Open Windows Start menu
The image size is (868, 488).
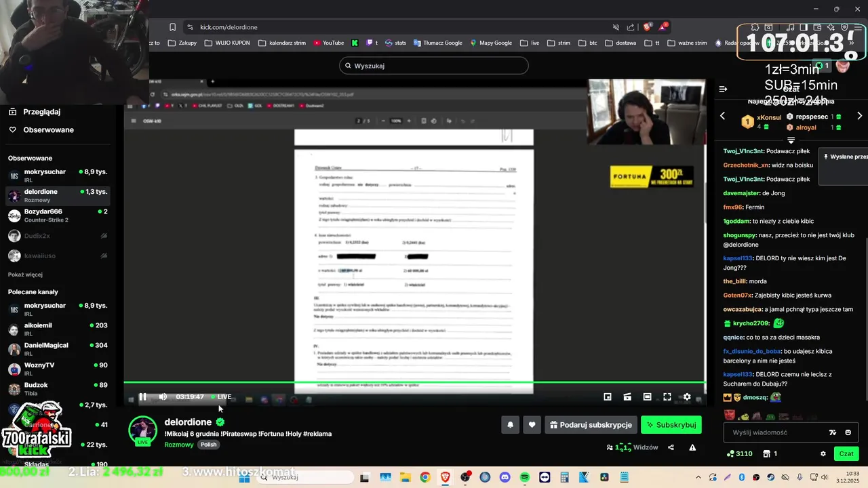click(245, 477)
